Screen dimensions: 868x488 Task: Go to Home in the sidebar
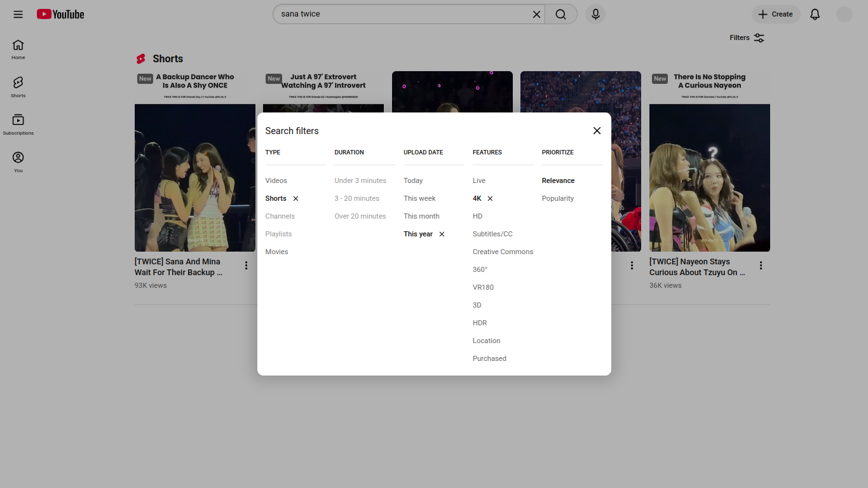[x=18, y=50]
